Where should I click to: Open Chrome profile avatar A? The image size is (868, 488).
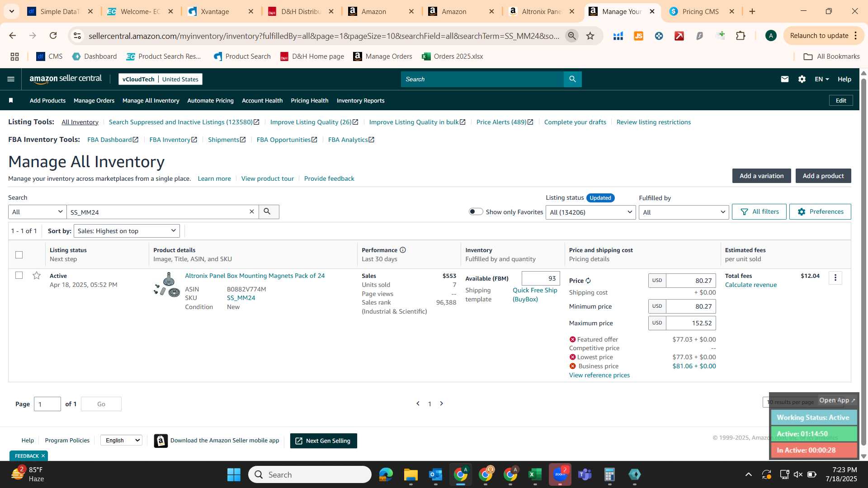[771, 36]
